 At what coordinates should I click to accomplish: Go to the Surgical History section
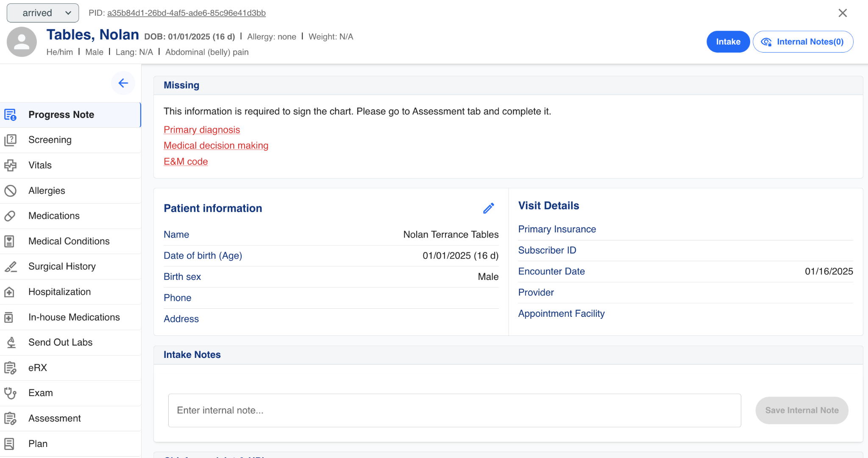62,266
